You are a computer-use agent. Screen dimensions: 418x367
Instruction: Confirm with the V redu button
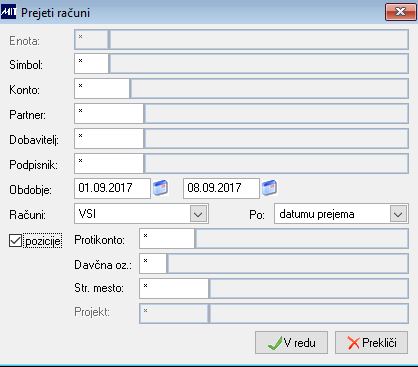coord(292,343)
